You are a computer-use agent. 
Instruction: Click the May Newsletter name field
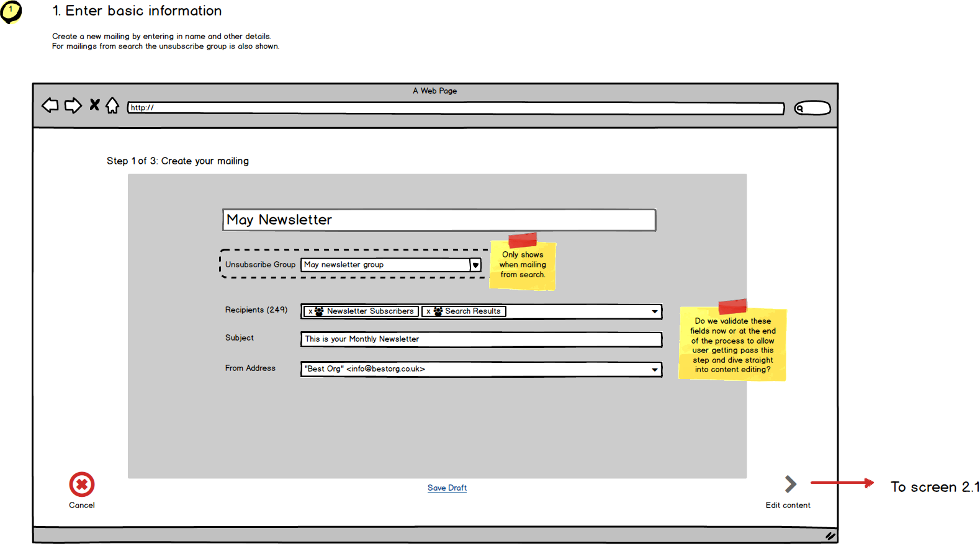(439, 220)
